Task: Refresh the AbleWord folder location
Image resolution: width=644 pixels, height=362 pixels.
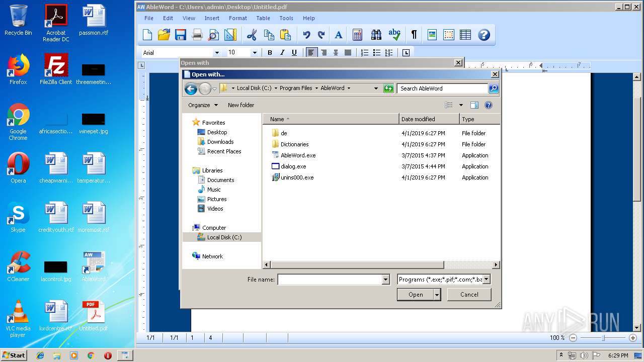Action: (x=388, y=88)
